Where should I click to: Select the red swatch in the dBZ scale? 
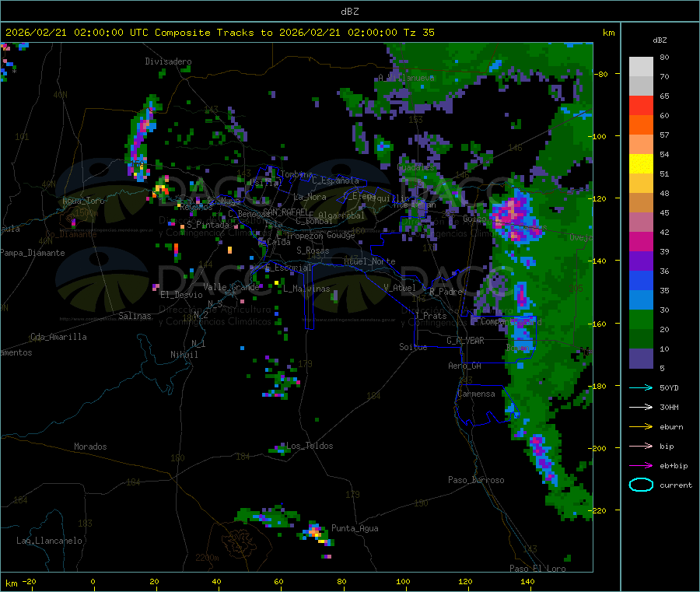point(641,105)
